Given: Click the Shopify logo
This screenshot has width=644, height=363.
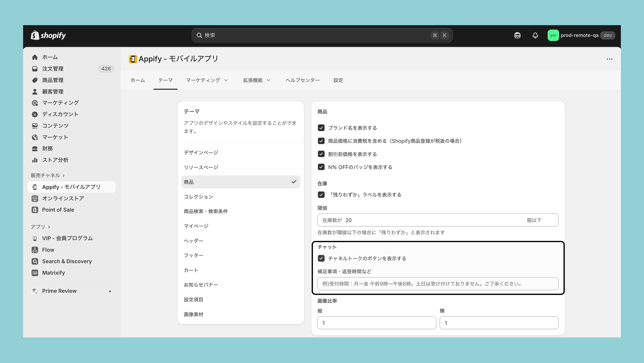Looking at the screenshot, I should [x=48, y=35].
